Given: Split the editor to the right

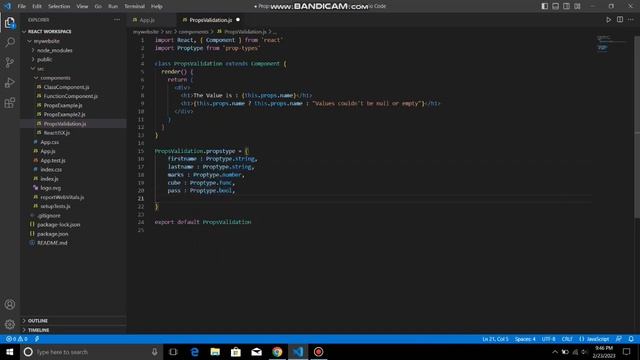Looking at the screenshot, I should point(620,20).
